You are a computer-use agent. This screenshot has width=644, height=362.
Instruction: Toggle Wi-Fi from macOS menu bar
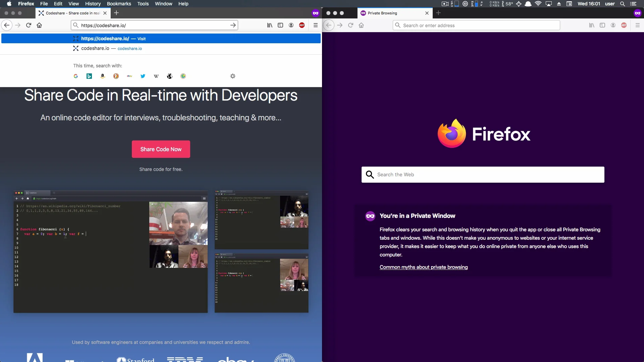click(x=538, y=4)
